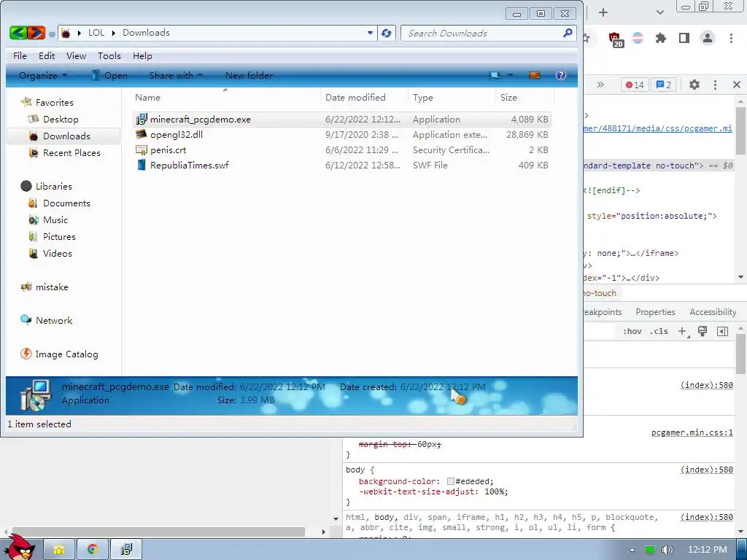Image resolution: width=747 pixels, height=560 pixels.
Task: Select the mistake entry in the sidebar
Action: click(x=52, y=287)
